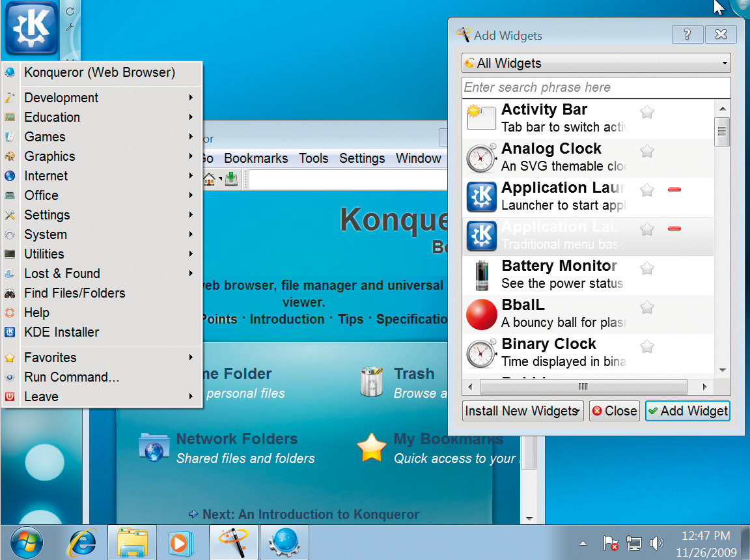The width and height of the screenshot is (750, 560).
Task: Open Windows Media Player from the taskbar
Action: 180,543
